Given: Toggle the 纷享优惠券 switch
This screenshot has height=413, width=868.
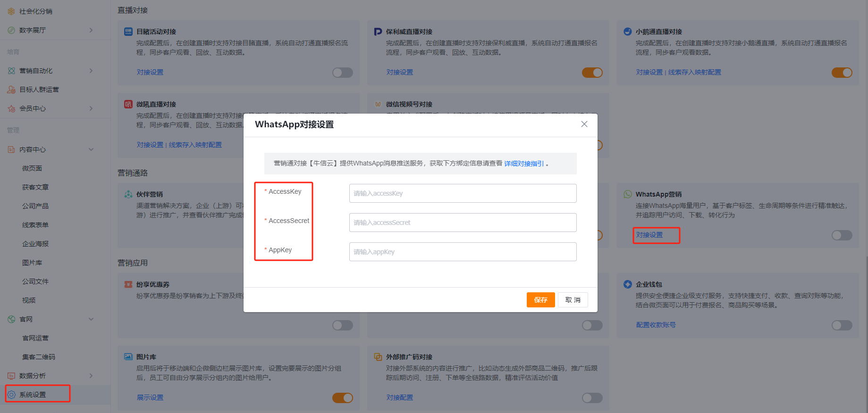Looking at the screenshot, I should 343,325.
